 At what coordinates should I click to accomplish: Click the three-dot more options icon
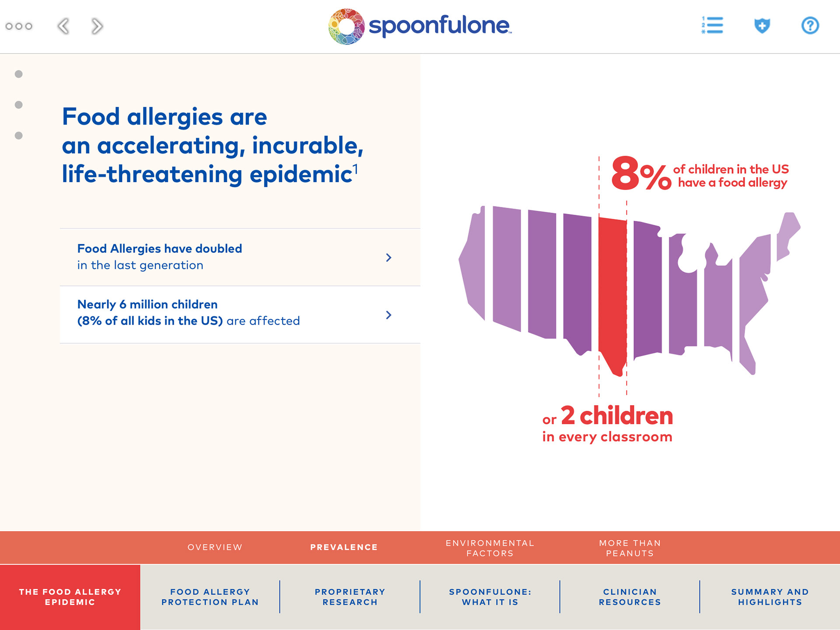19,26
